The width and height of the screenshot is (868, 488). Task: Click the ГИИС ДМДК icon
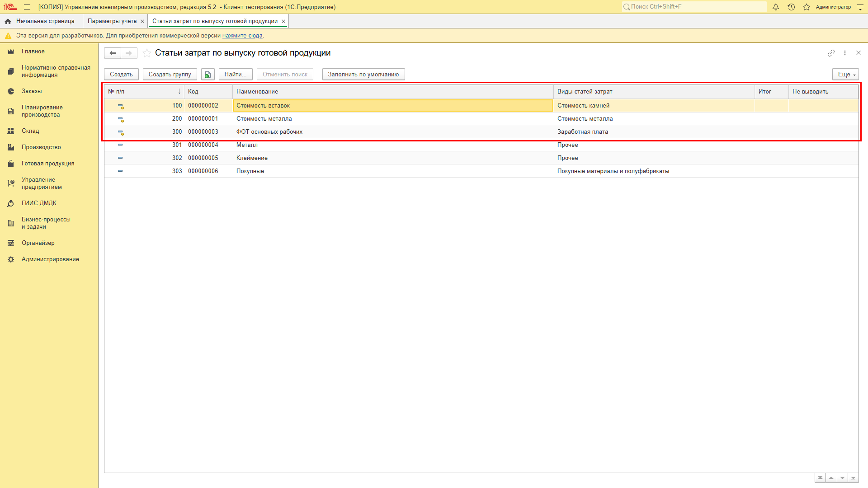coord(11,203)
